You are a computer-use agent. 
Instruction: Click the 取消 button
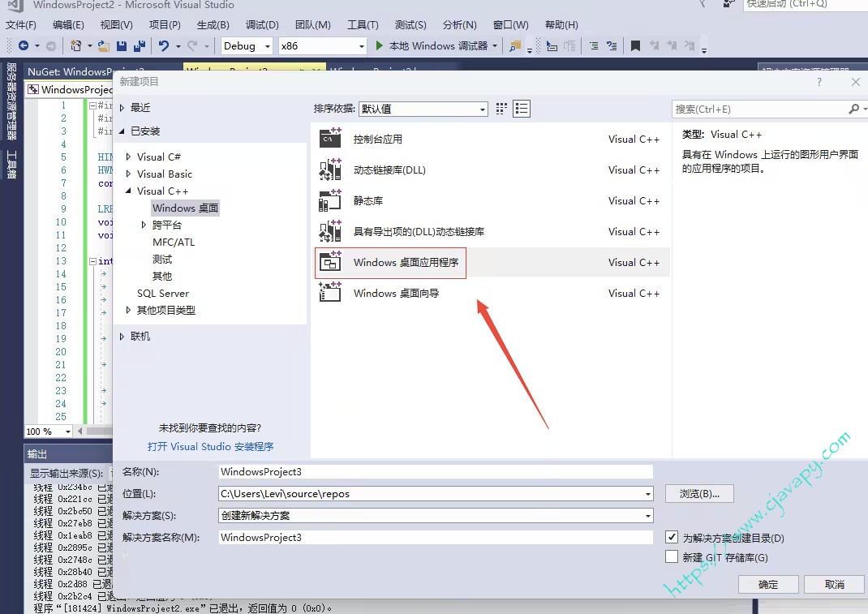[834, 584]
